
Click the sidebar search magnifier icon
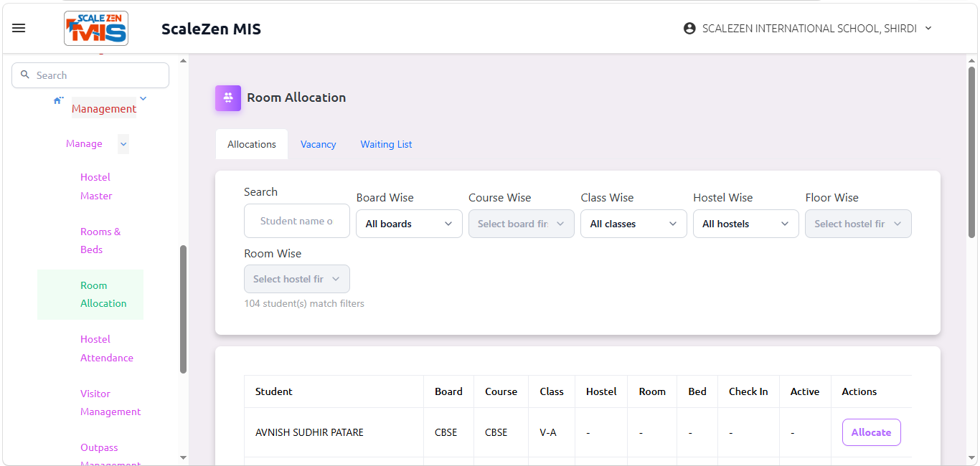26,75
